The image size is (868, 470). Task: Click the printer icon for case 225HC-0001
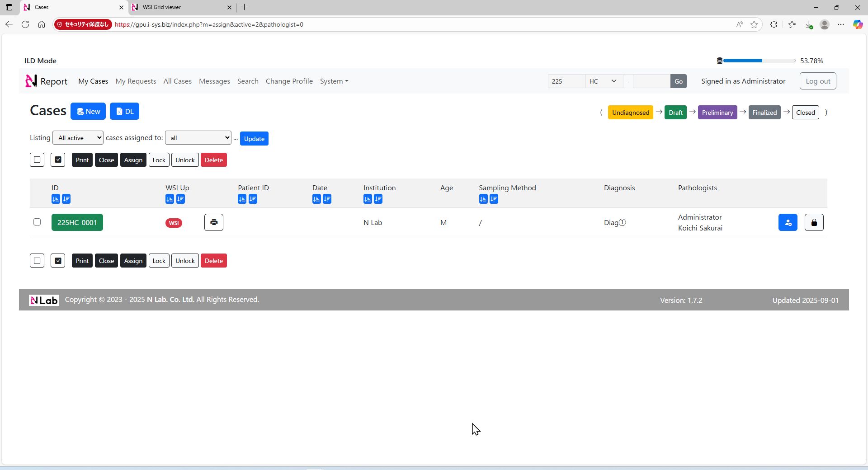point(213,222)
